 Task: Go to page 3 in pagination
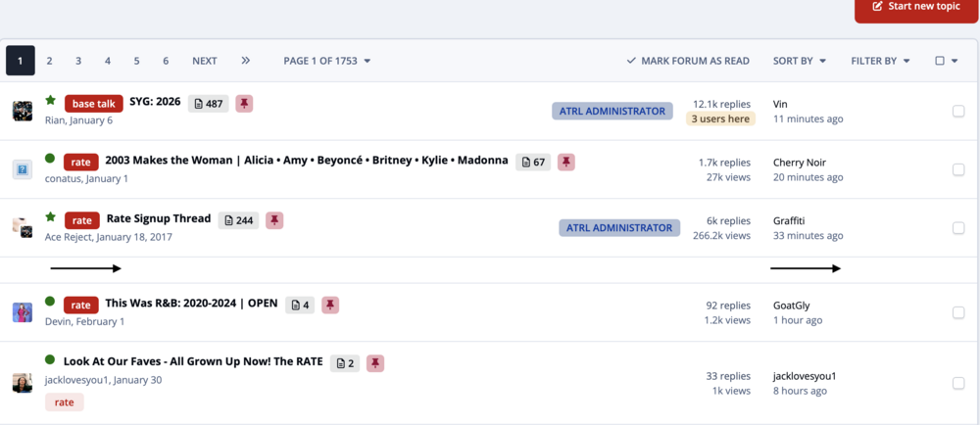[x=78, y=61]
